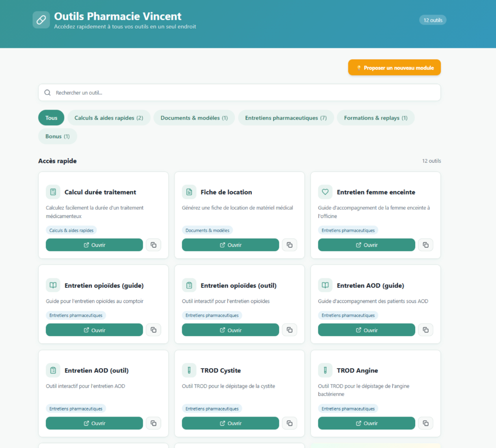Copy link for Entretien AOD (guide)
Image resolution: width=496 pixels, height=448 pixels.
(x=426, y=330)
